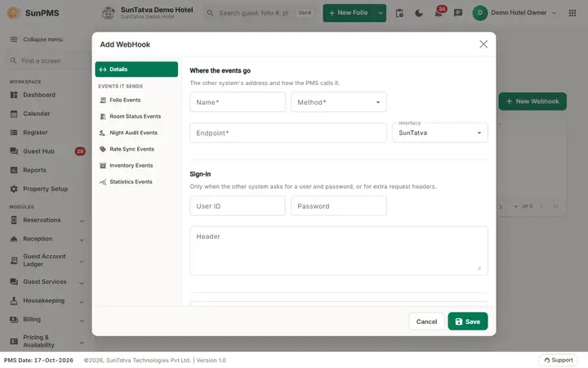The height and width of the screenshot is (368, 588).
Task: Click the Reservations module icon
Action: click(14, 220)
